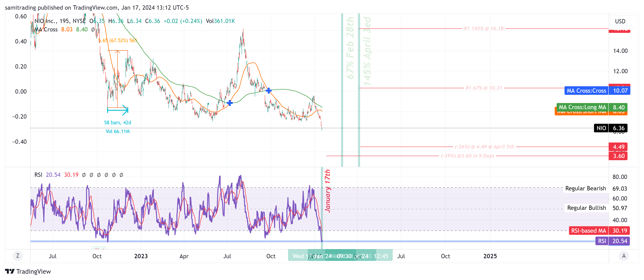The height and width of the screenshot is (280, 644).
Task: Click the '#1 67% @ 10.31' line label
Action: click(484, 88)
